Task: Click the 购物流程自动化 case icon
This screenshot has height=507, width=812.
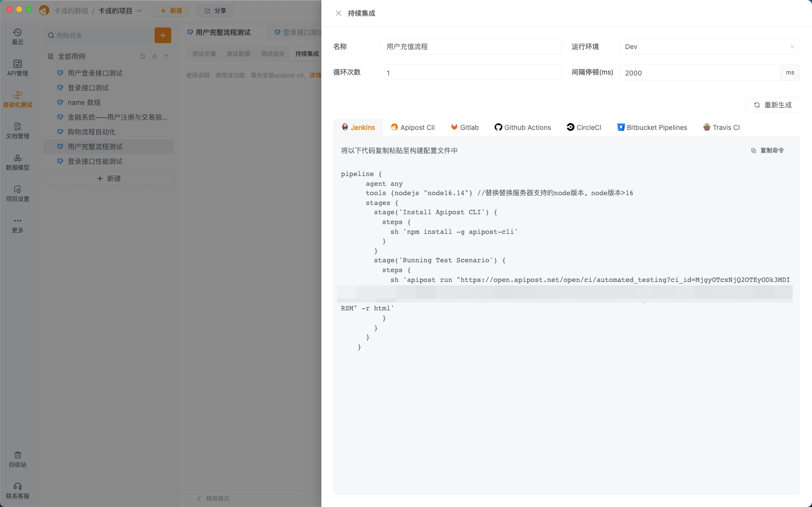Action: (x=60, y=132)
